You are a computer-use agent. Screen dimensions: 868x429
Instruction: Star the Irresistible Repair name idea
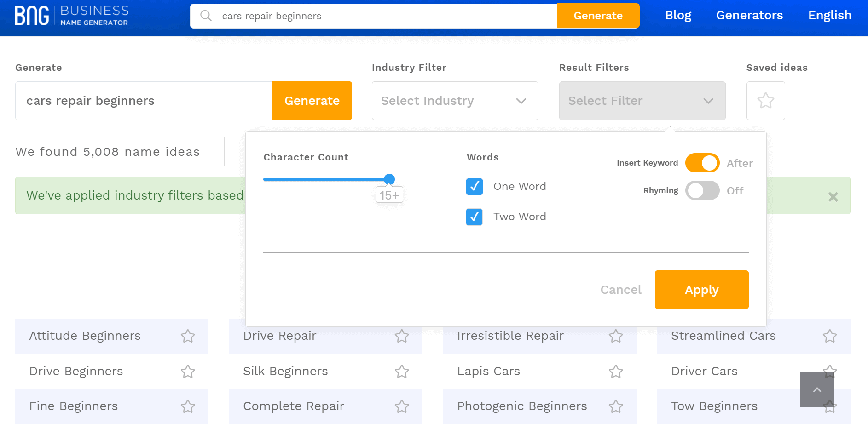click(x=616, y=336)
